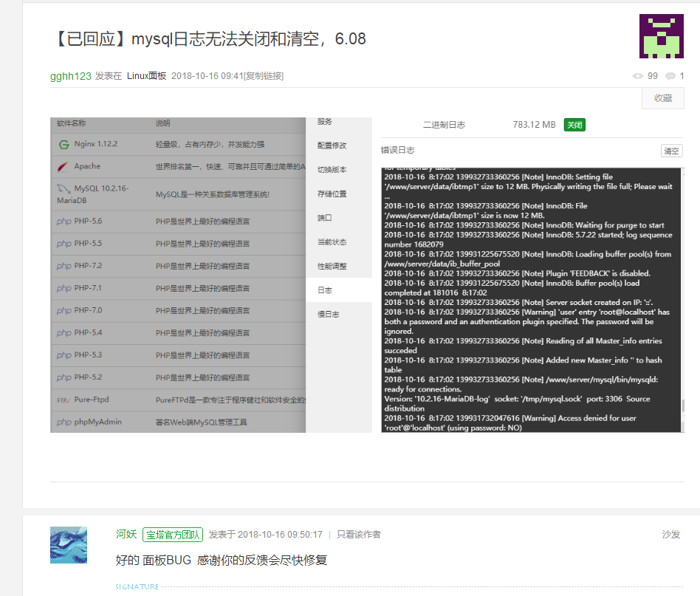Click the 错误日志 heading
The height and width of the screenshot is (596, 700).
(397, 151)
